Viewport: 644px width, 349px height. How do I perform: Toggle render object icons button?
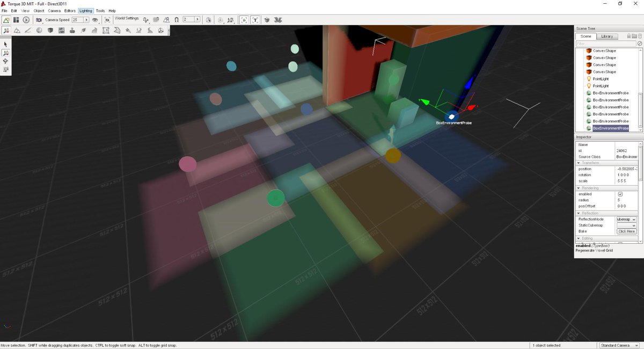click(x=244, y=20)
